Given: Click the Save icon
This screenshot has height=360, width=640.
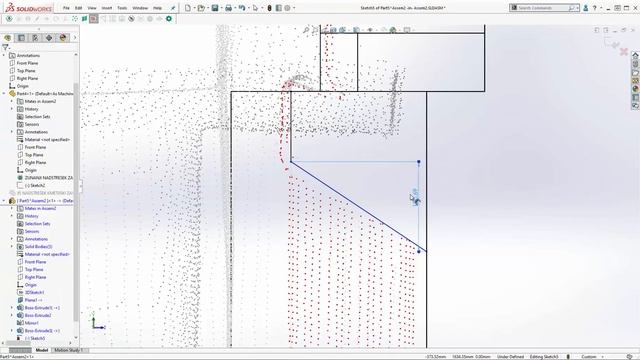Looking at the screenshot, I should coord(215,8).
